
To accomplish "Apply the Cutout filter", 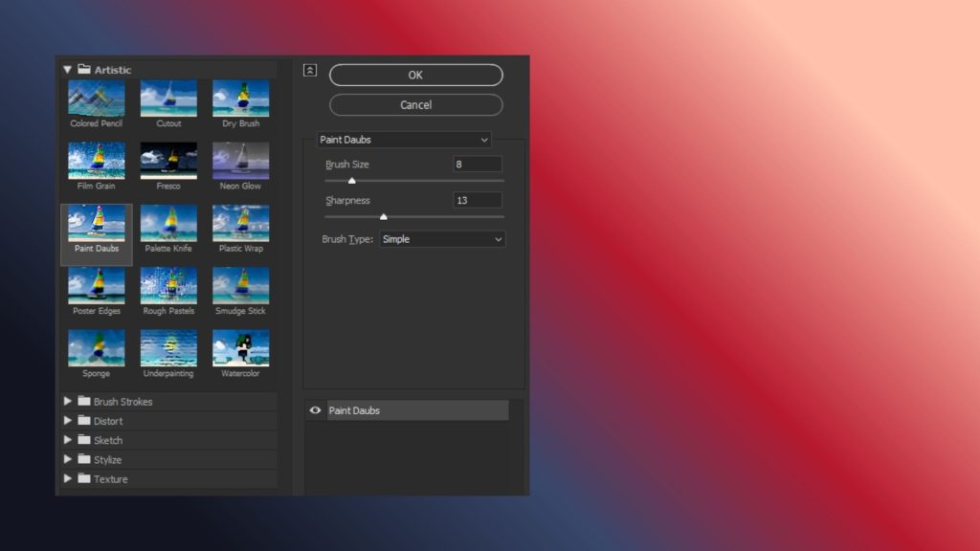I will coord(168,99).
